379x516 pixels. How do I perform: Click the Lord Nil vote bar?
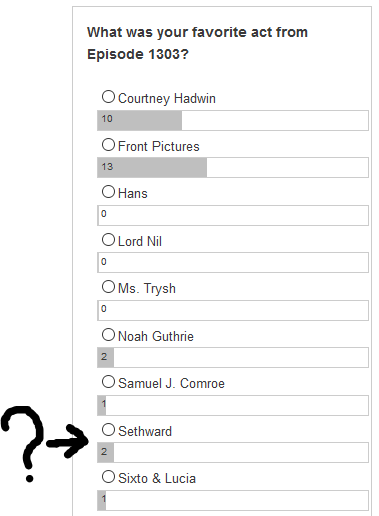pos(233,262)
